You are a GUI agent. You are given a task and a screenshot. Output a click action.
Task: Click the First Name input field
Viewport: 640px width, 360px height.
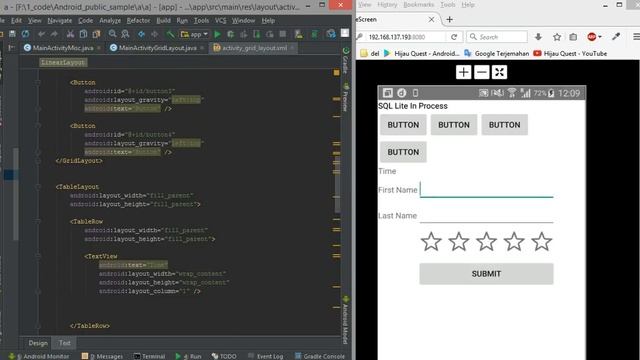click(x=487, y=190)
